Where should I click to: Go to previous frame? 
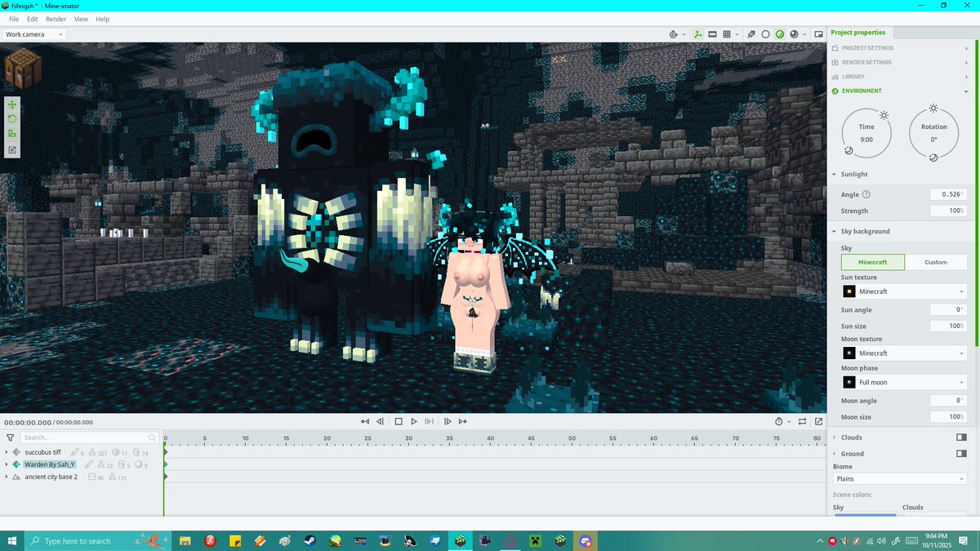[381, 421]
